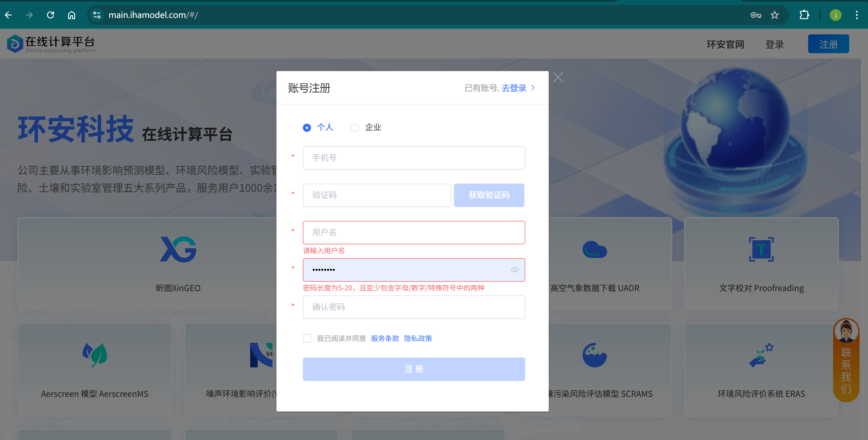Open the UADR cloud icon
868x440 pixels.
[x=595, y=249]
